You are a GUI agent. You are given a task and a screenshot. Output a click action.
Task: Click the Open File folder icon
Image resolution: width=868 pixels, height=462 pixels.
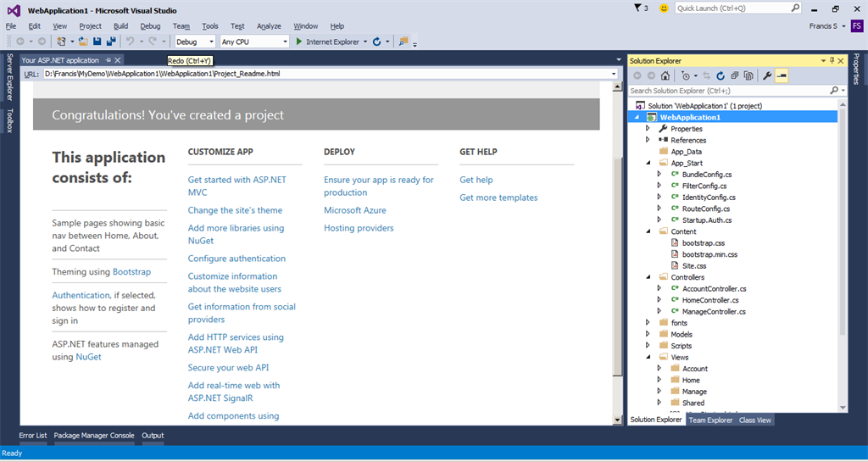coord(83,42)
